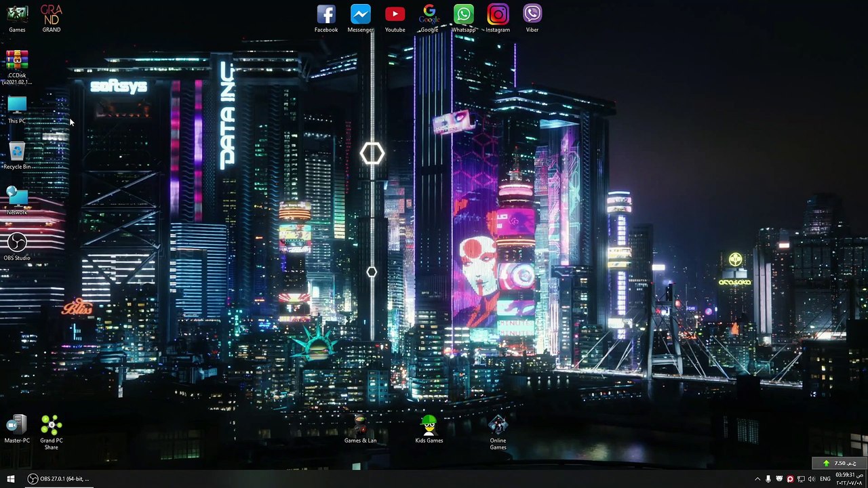Open the Master-PC desktop icon
This screenshot has width=868, height=488.
click(17, 430)
